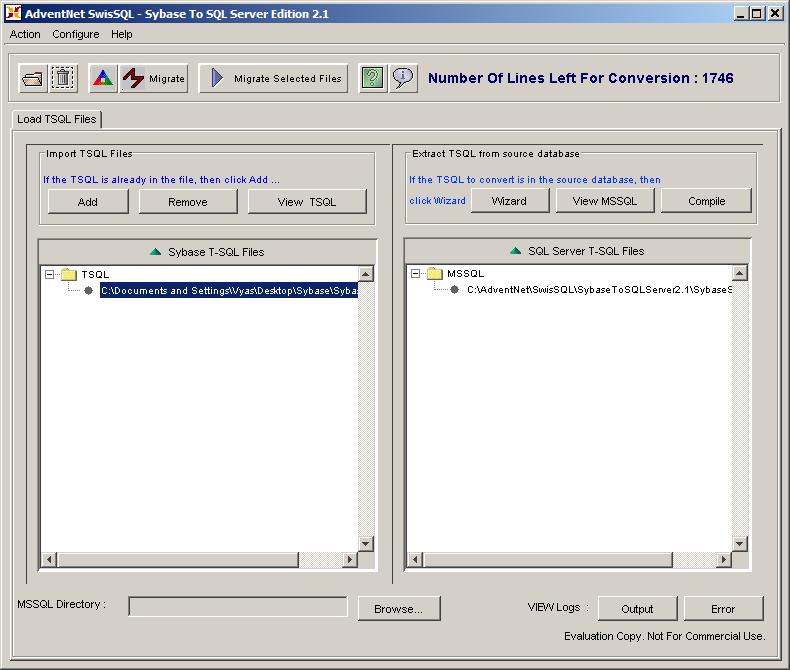Click the AdventNet title bar app icon
Viewport: 790px width, 670px height.
coord(14,14)
